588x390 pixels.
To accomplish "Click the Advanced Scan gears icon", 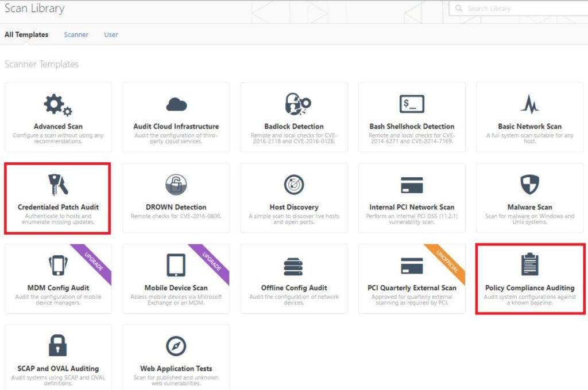I will [58, 104].
